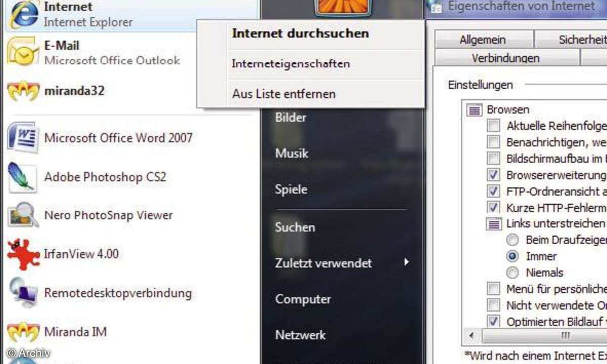607x364 pixels.
Task: Open Suchen in Start menu
Action: [295, 227]
